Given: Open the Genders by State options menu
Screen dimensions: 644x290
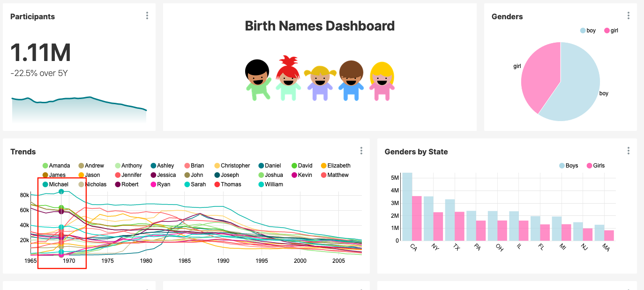Looking at the screenshot, I should tap(629, 151).
